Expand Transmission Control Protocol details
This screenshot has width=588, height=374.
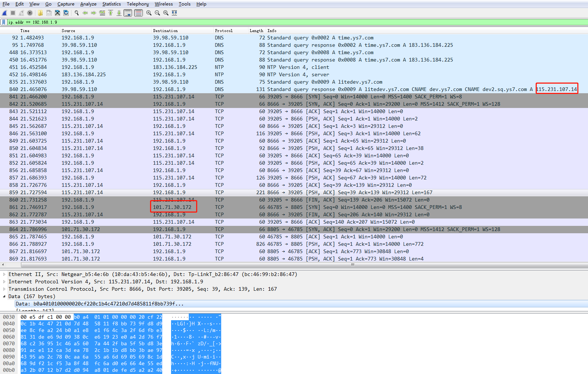4,289
